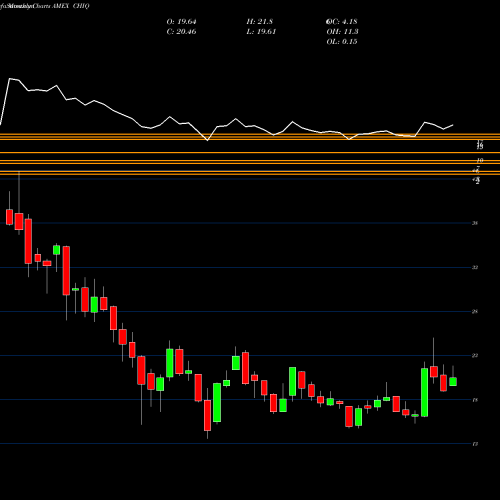Viewport: 500px width, 500px height.
Task: Click the 28 price axis label
Action: pos(475,312)
